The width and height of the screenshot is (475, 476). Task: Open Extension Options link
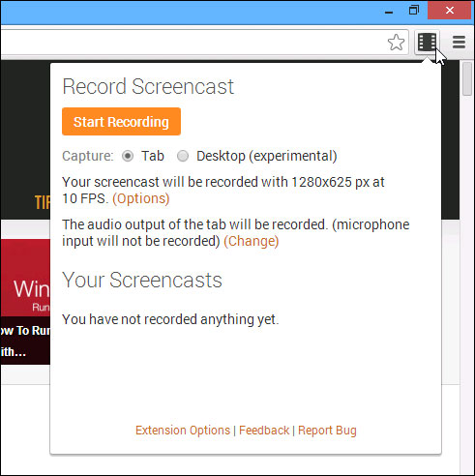point(183,431)
